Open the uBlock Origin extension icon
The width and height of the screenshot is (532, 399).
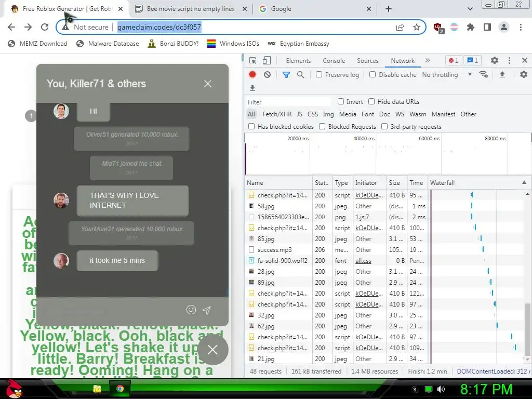tap(438, 28)
